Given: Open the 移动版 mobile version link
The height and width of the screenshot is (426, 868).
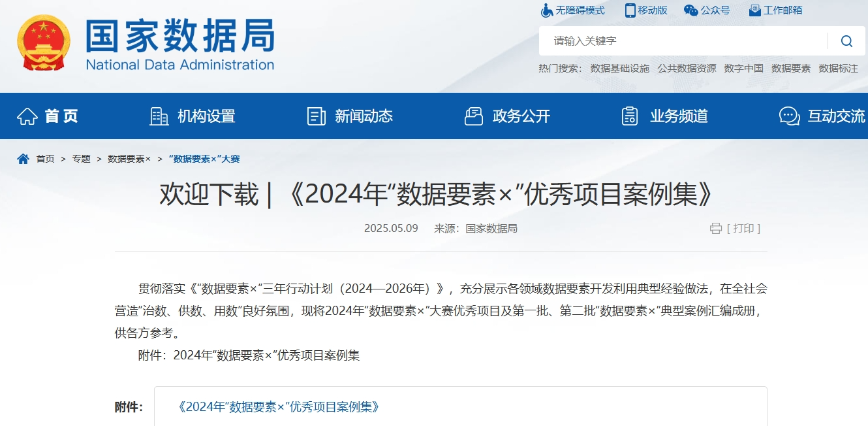Looking at the screenshot, I should 653,10.
